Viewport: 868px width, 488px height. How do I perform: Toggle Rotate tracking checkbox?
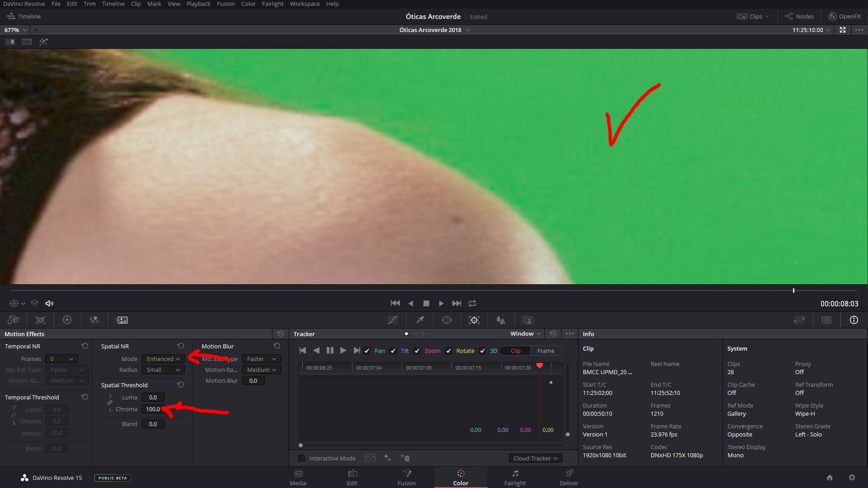pyautogui.click(x=449, y=351)
